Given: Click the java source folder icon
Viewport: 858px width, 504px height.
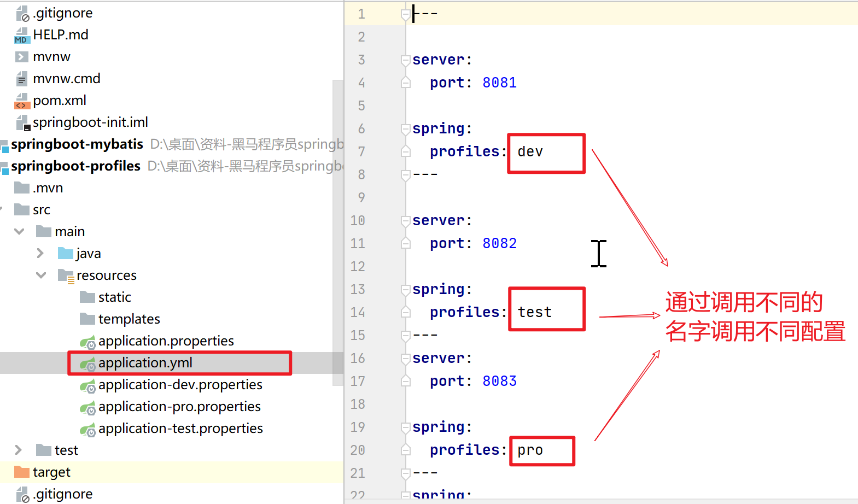Looking at the screenshot, I should [x=66, y=254].
